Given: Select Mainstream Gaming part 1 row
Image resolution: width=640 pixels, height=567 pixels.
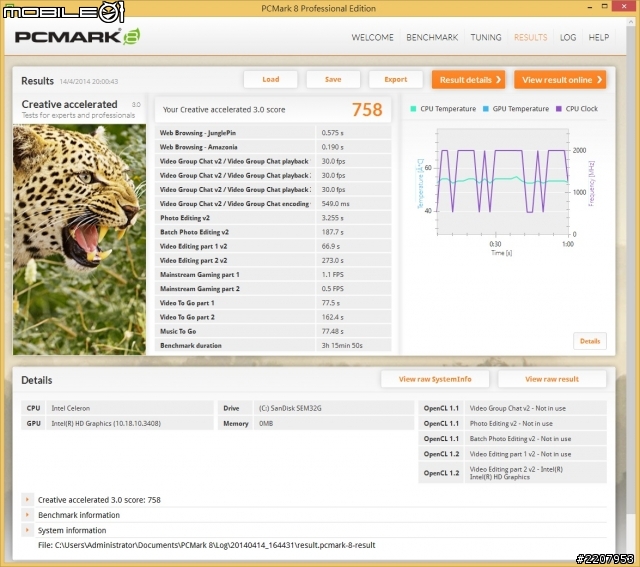Looking at the screenshot, I should (273, 274).
